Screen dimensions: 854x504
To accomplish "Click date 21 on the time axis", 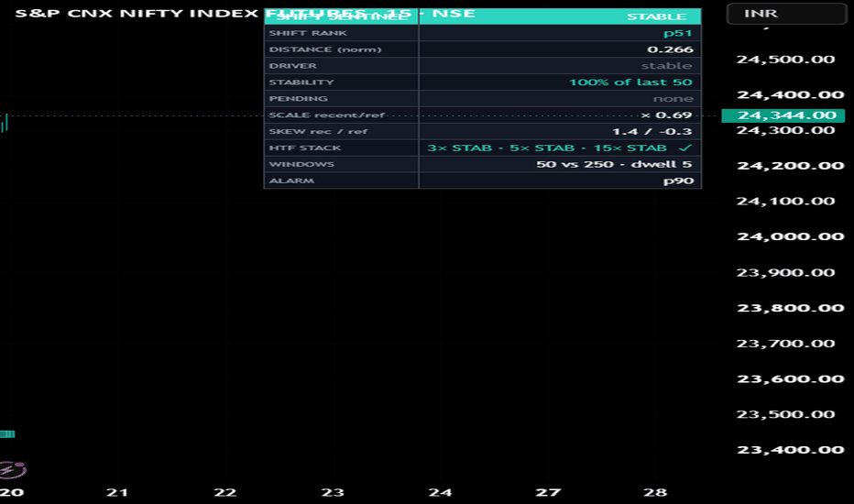I will point(117,493).
